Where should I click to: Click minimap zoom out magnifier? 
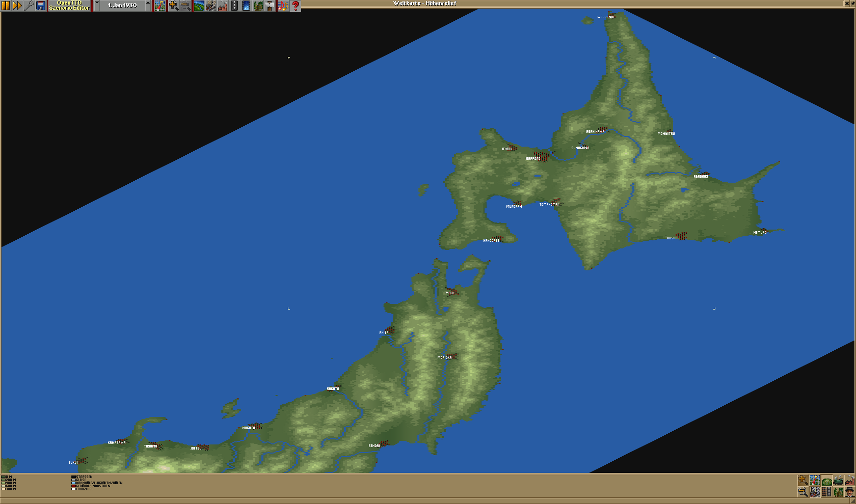coord(802,492)
